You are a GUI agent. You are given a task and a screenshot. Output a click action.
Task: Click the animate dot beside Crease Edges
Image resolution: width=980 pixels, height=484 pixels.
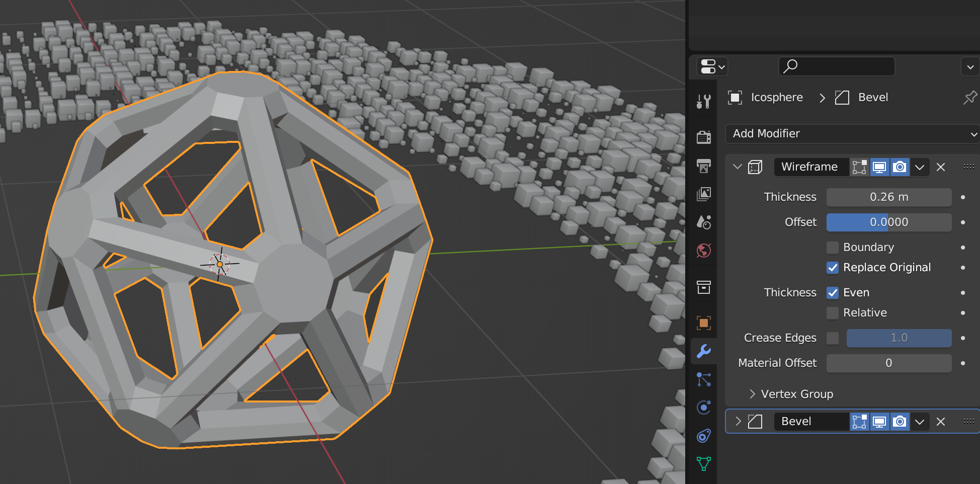point(963,338)
